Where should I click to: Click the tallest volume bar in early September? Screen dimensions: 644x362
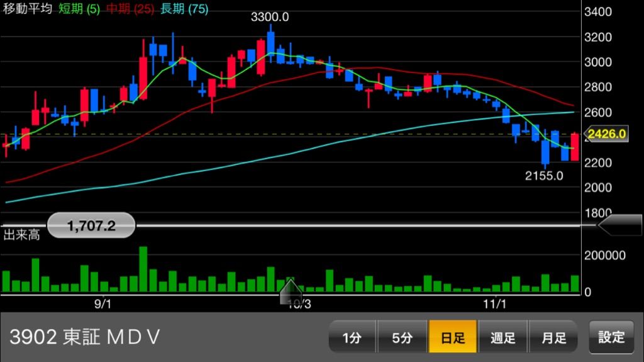(x=143, y=269)
